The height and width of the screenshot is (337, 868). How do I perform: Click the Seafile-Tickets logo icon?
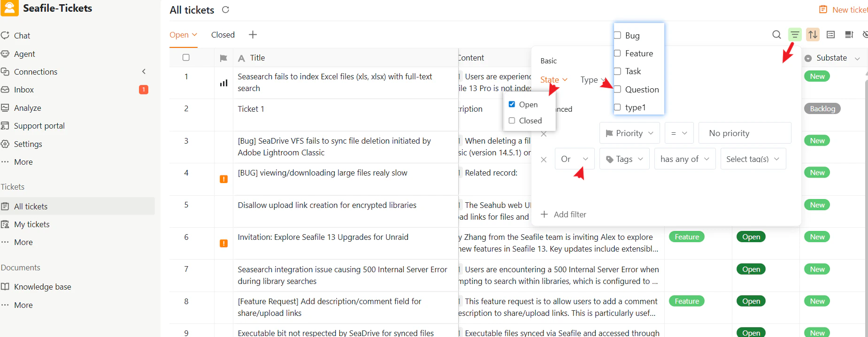point(9,8)
